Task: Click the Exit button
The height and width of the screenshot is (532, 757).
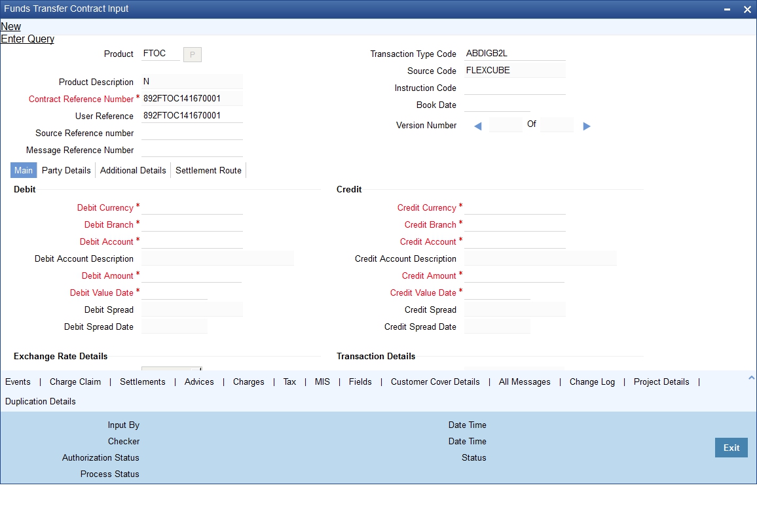Action: (x=731, y=448)
